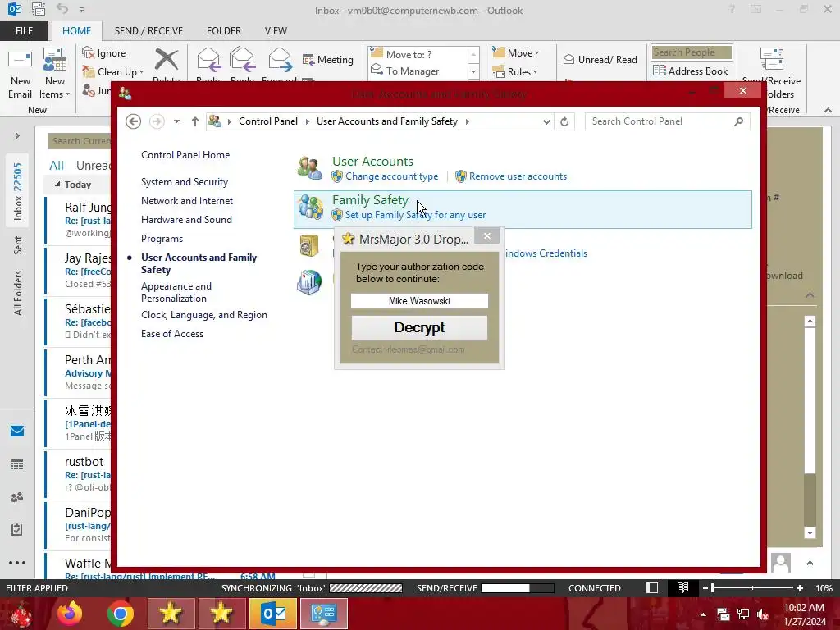Viewport: 840px width, 630px height.
Task: Open the Move dropdown in ribbon
Action: coord(516,53)
